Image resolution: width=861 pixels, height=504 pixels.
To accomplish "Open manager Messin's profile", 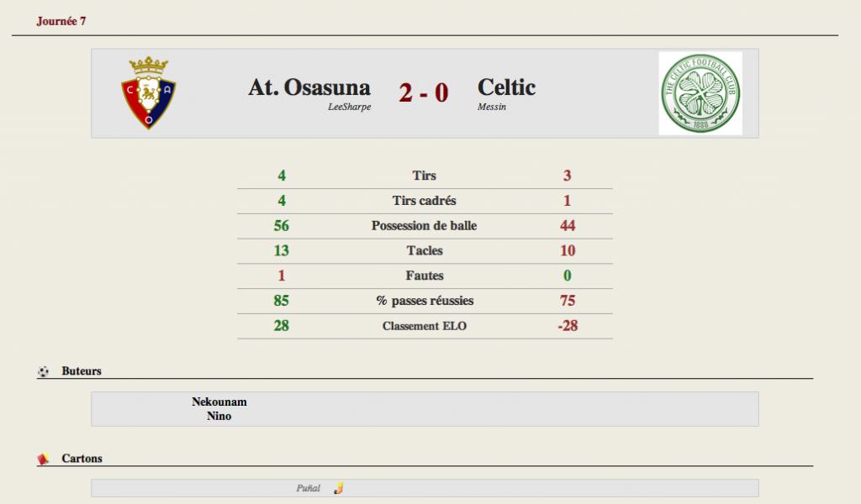I will click(491, 107).
